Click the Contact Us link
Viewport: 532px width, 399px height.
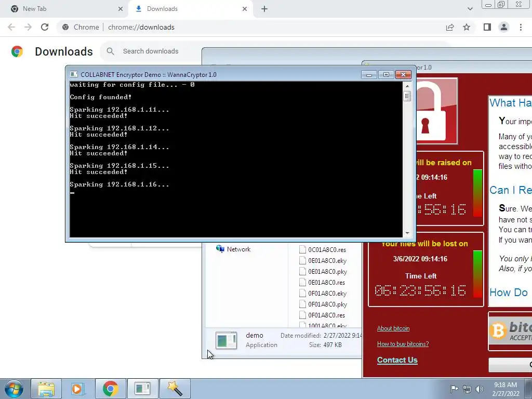397,360
